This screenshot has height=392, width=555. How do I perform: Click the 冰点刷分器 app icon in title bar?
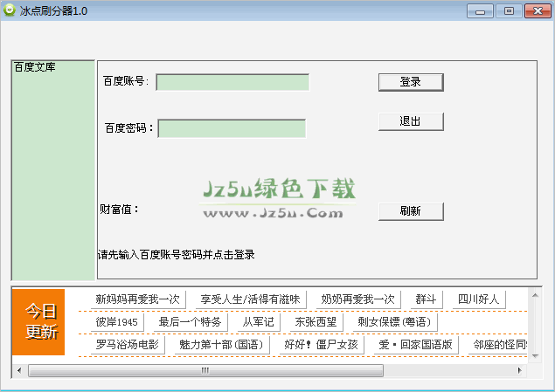[10, 10]
